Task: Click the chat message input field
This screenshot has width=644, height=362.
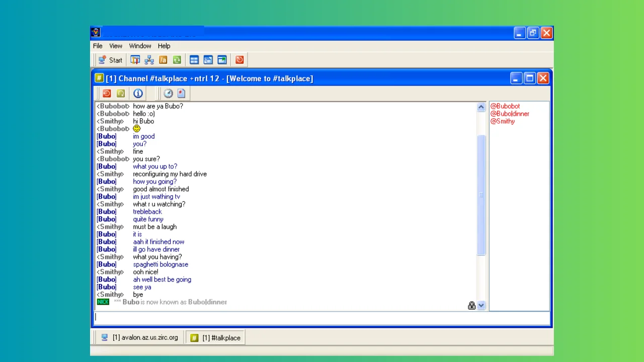Action: [322, 317]
